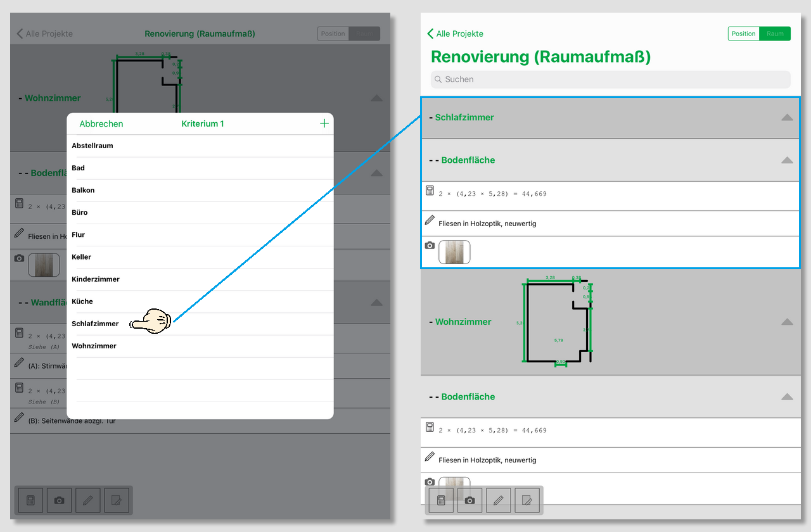Screen dimensions: 811x532
Task: Tap pencil icon beside (A): Stirnwände note
Action: coord(19,363)
